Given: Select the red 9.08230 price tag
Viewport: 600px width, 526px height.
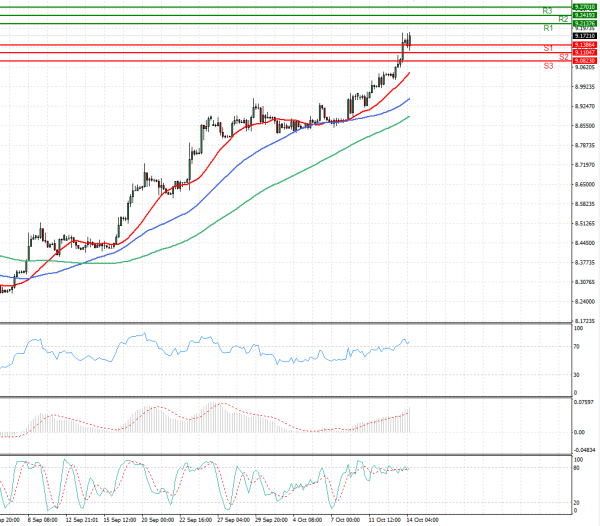Looking at the screenshot, I should tap(585, 61).
